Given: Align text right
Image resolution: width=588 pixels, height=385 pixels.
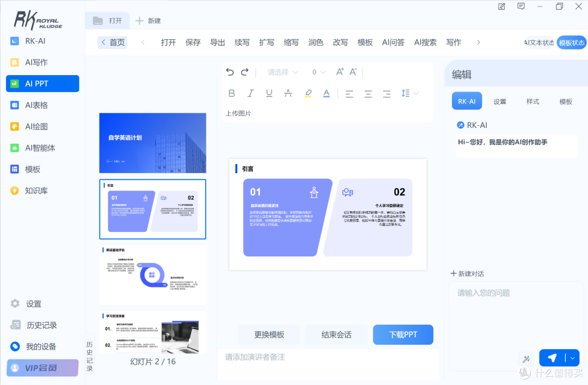Looking at the screenshot, I should [387, 94].
